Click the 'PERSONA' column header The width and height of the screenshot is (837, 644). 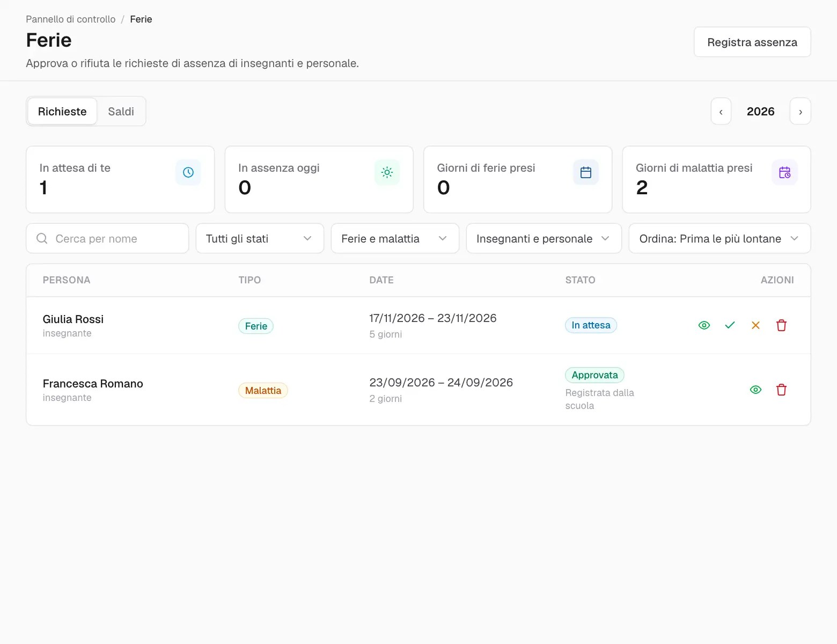click(x=67, y=280)
